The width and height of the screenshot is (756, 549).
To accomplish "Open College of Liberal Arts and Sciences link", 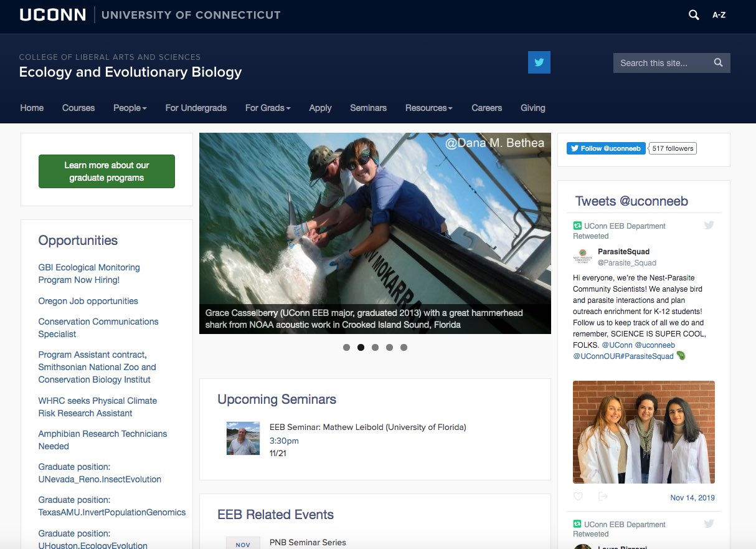I will pyautogui.click(x=110, y=57).
